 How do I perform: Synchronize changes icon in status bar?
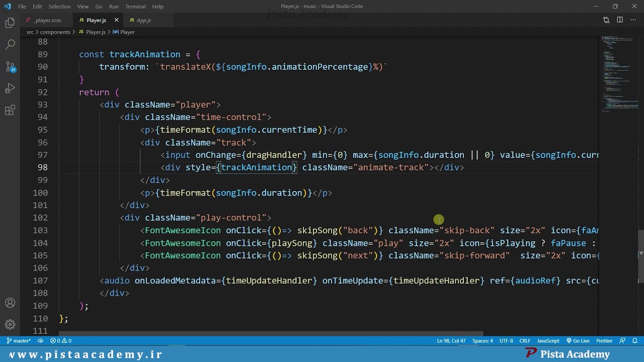pyautogui.click(x=40, y=341)
